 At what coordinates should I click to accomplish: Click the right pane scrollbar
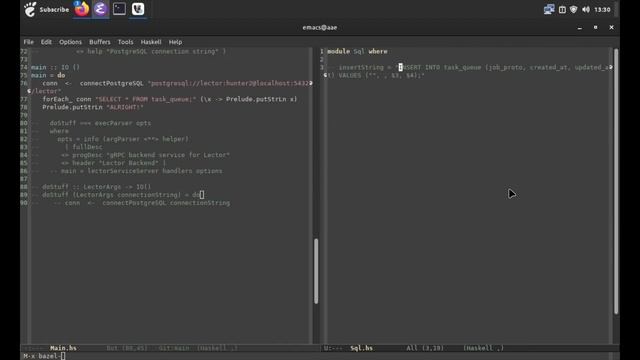coord(616,181)
